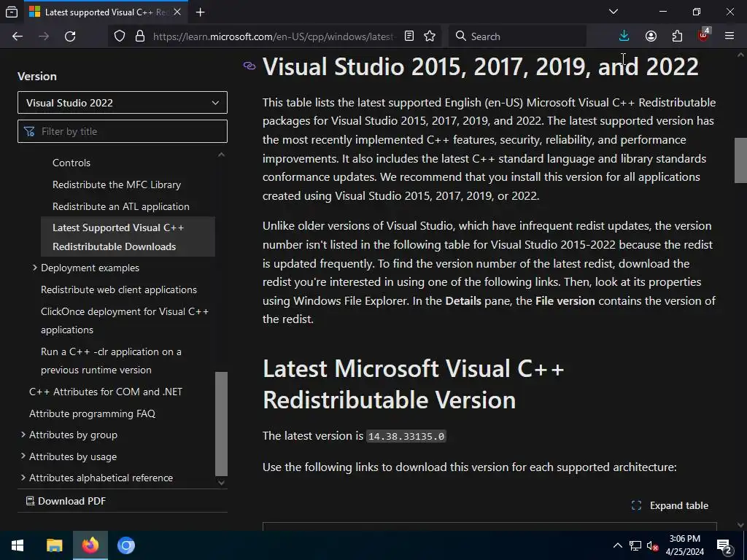Viewport: 747px width, 560px height.
Task: Click the forward navigation arrow
Action: (44, 36)
